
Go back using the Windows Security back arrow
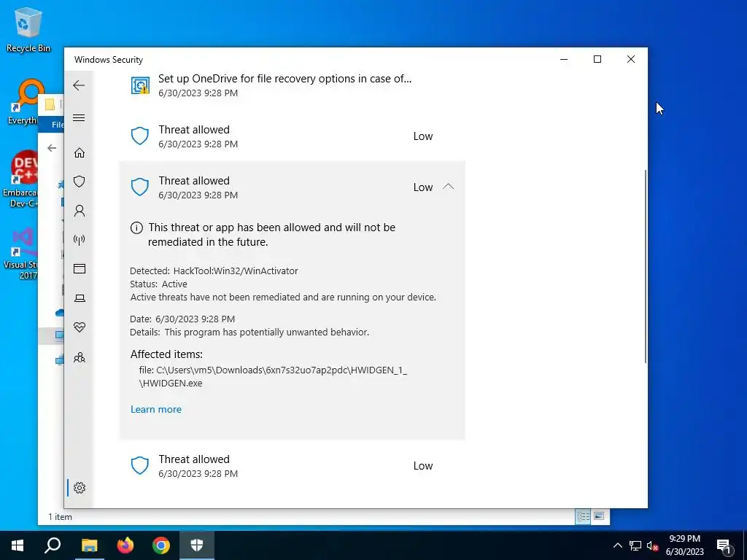(79, 86)
